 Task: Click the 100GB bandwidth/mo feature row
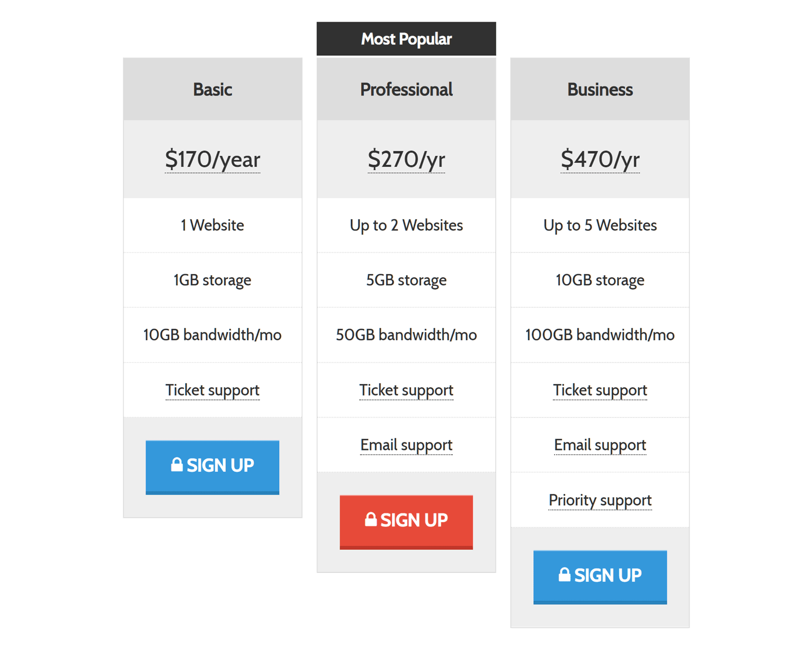click(x=600, y=335)
